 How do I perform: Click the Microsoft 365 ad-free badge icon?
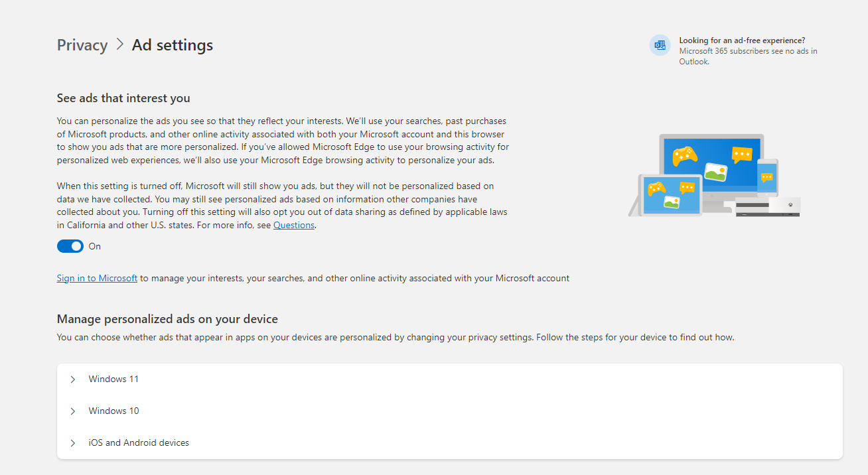tap(660, 45)
